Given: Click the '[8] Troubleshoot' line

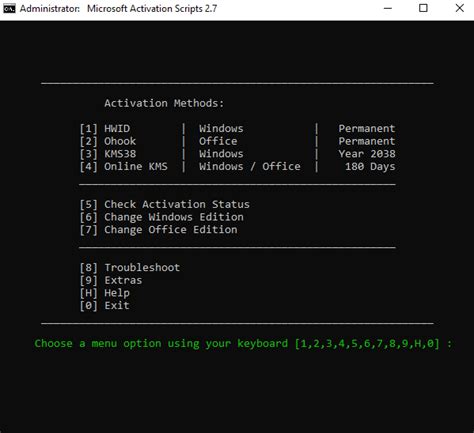Looking at the screenshot, I should pos(130,268).
